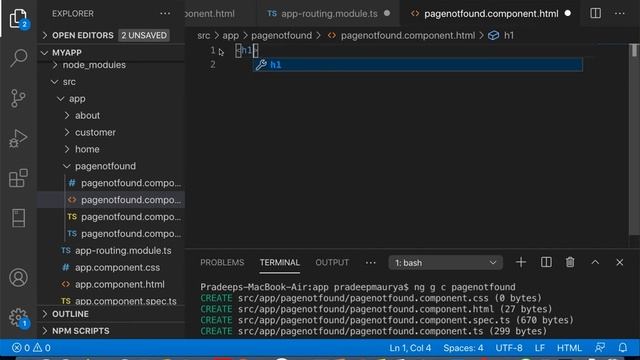Open Explorer more actions ellipsis

pyautogui.click(x=165, y=13)
